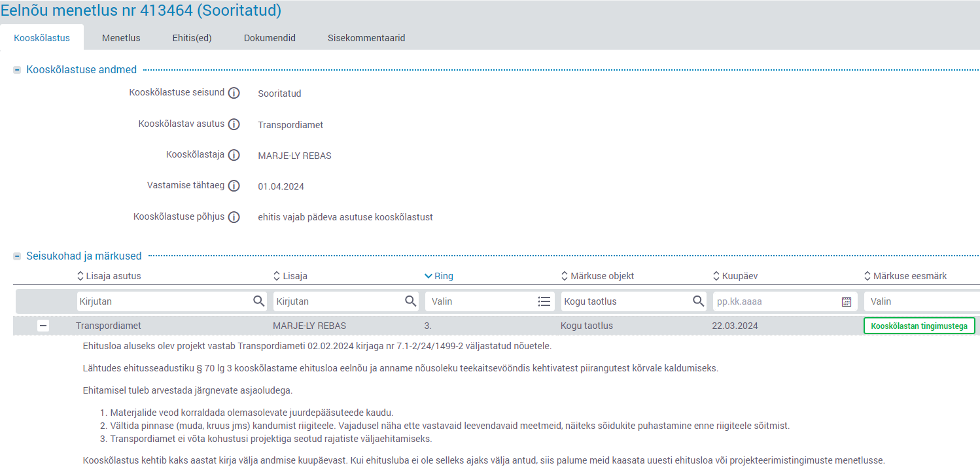The width and height of the screenshot is (980, 476).
Task: Click search icon in Märkuse objekt filter
Action: [x=698, y=301]
